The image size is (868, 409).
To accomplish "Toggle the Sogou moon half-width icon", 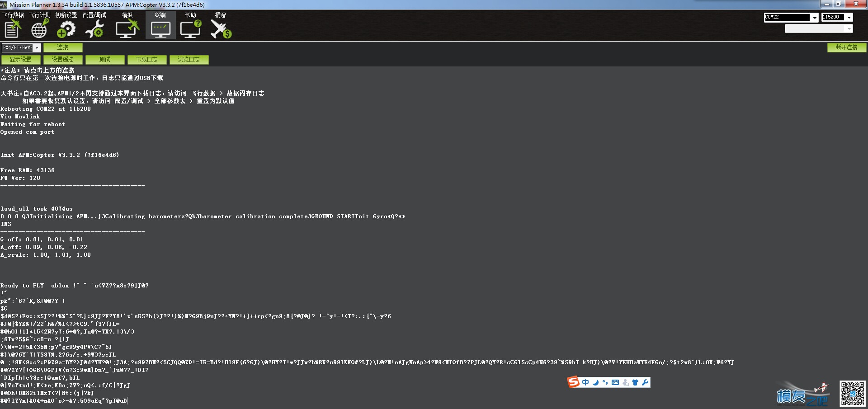I will point(595,382).
